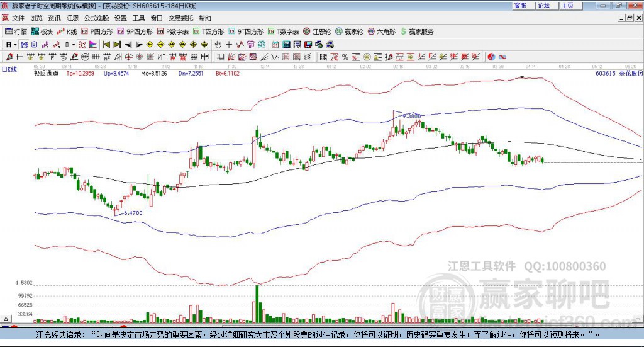The width and height of the screenshot is (644, 347).
Task: Open the T数字表 number table
Action: (x=284, y=31)
